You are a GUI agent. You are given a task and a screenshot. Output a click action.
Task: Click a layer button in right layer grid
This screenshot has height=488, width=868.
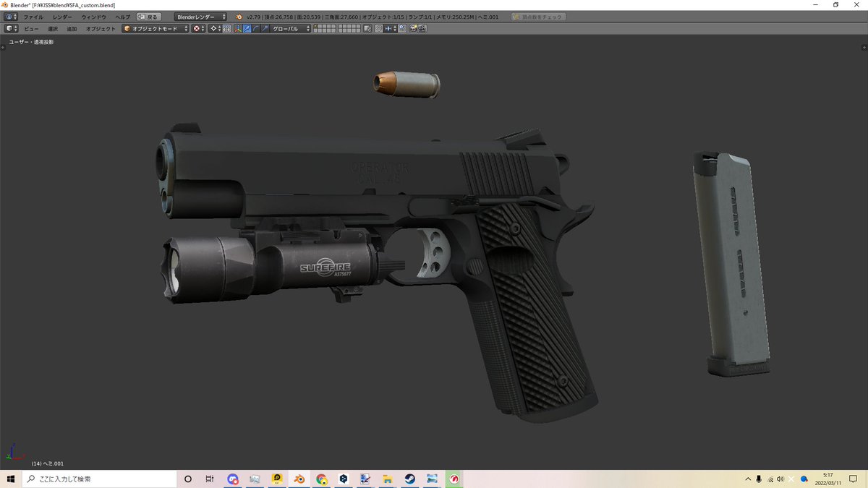pyautogui.click(x=350, y=28)
